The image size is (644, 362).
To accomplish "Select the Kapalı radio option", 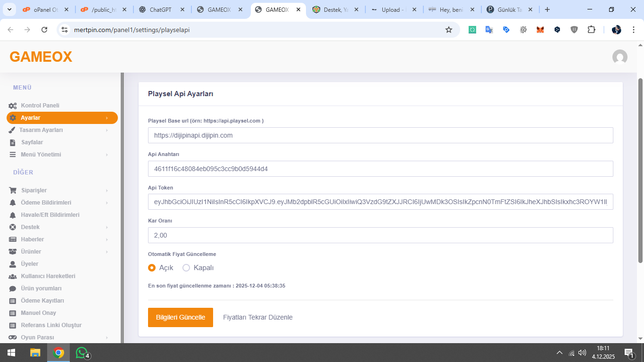I will click(186, 268).
